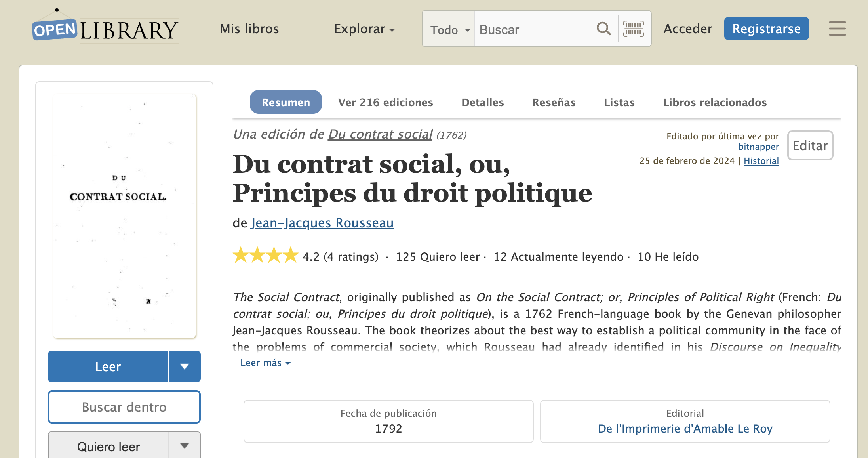Click the book title heading
This screenshot has width=868, height=458.
point(412,179)
